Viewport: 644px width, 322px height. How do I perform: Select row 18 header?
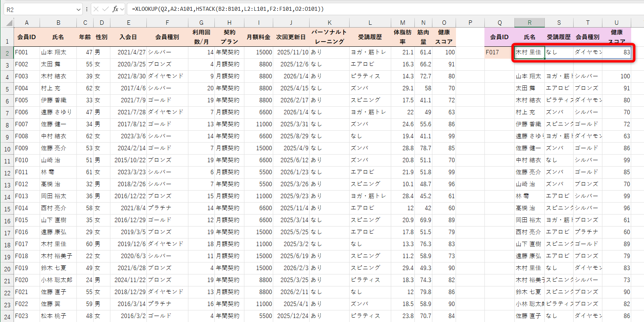7,244
